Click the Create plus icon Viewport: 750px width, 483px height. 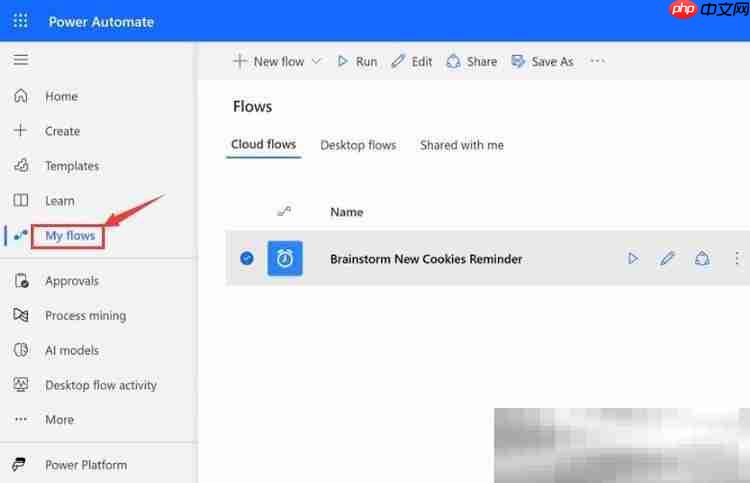click(21, 130)
